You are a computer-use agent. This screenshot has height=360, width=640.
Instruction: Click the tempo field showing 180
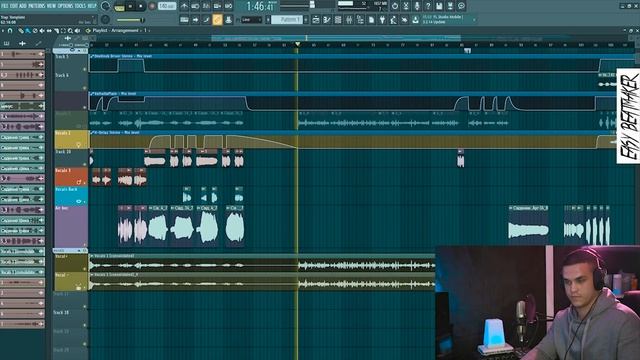[x=167, y=6]
